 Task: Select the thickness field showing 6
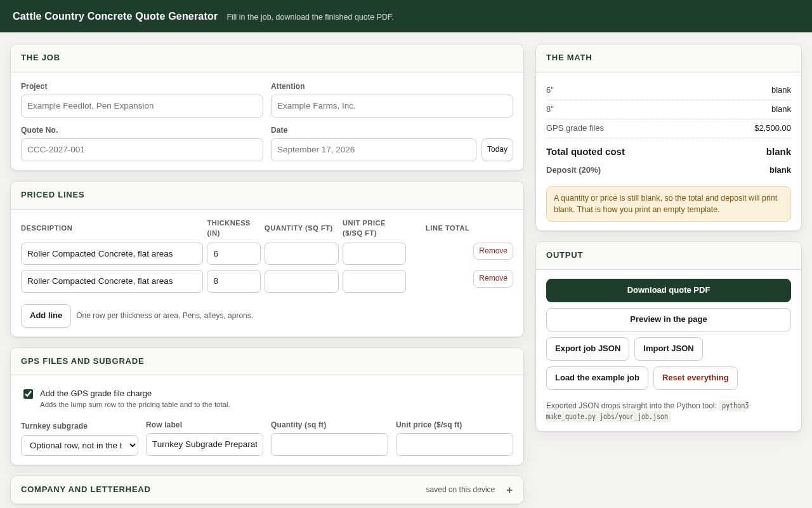[233, 253]
